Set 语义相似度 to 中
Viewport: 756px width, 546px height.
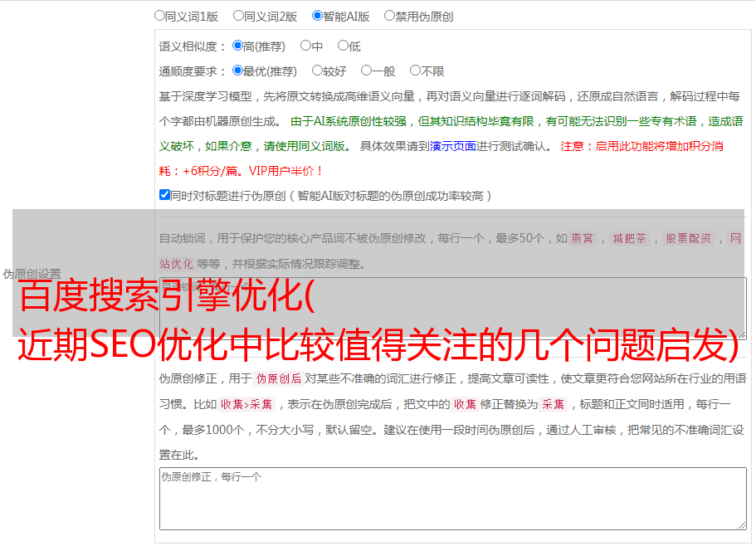coord(305,46)
